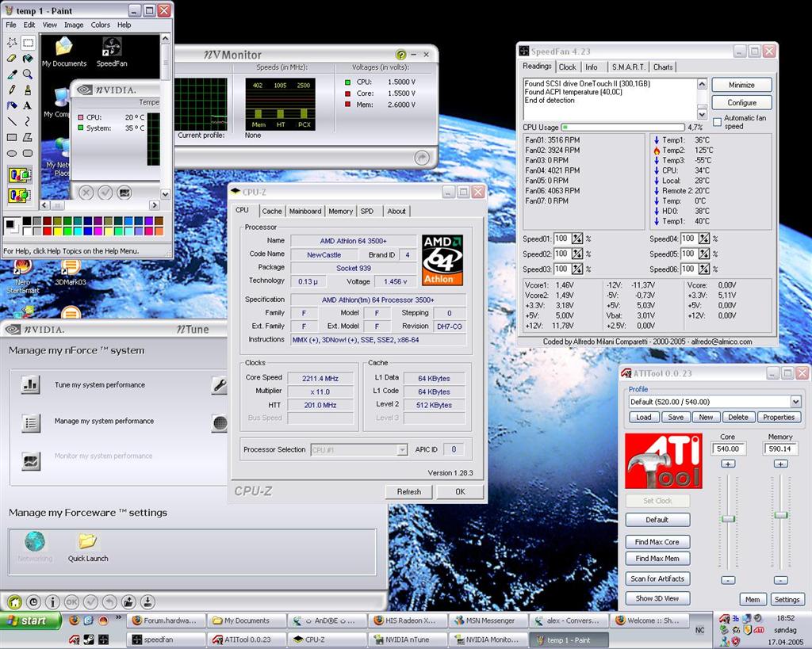This screenshot has width=812, height=649.
Task: Open the Colors menu in Paint
Action: tap(100, 25)
